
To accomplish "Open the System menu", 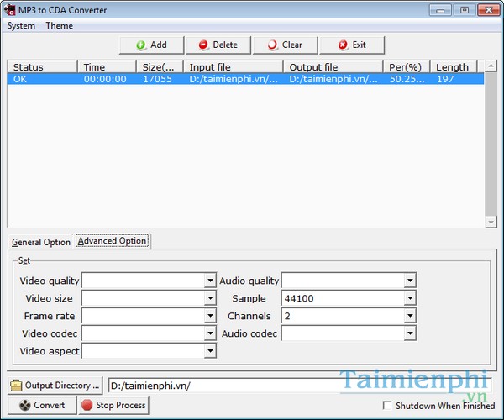I will click(21, 26).
